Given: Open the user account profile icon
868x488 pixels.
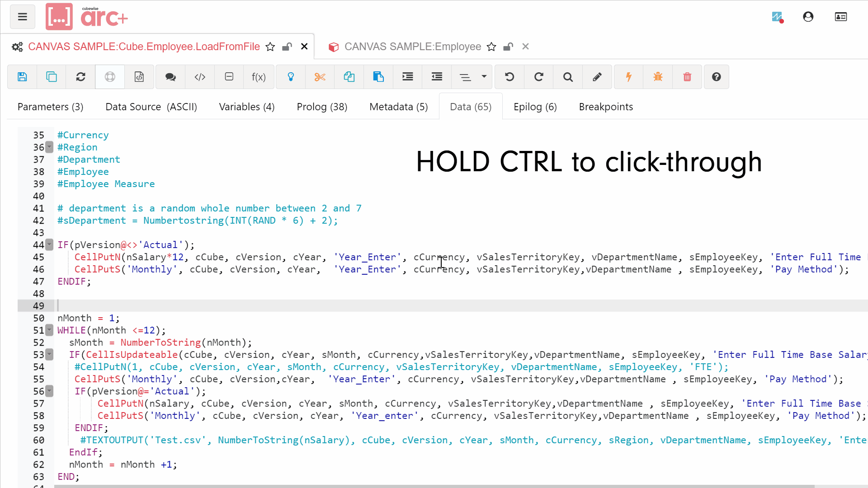Looking at the screenshot, I should (x=808, y=17).
